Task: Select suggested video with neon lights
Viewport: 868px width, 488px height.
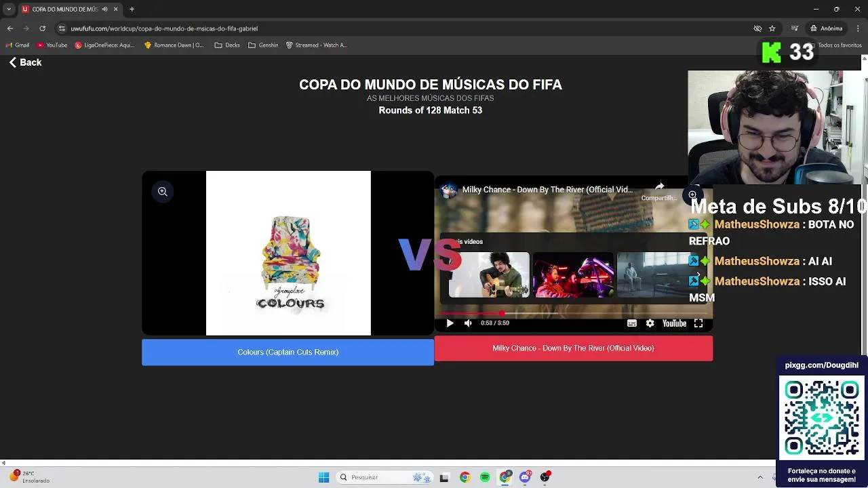Action: 573,275
